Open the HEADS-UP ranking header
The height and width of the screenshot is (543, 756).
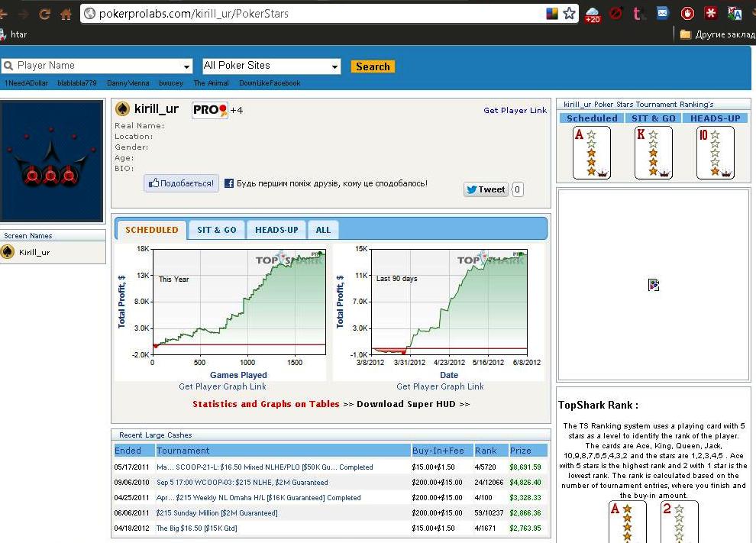[715, 118]
